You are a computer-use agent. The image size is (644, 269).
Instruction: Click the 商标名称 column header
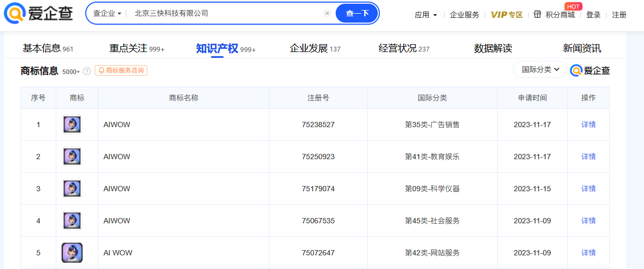click(x=184, y=98)
